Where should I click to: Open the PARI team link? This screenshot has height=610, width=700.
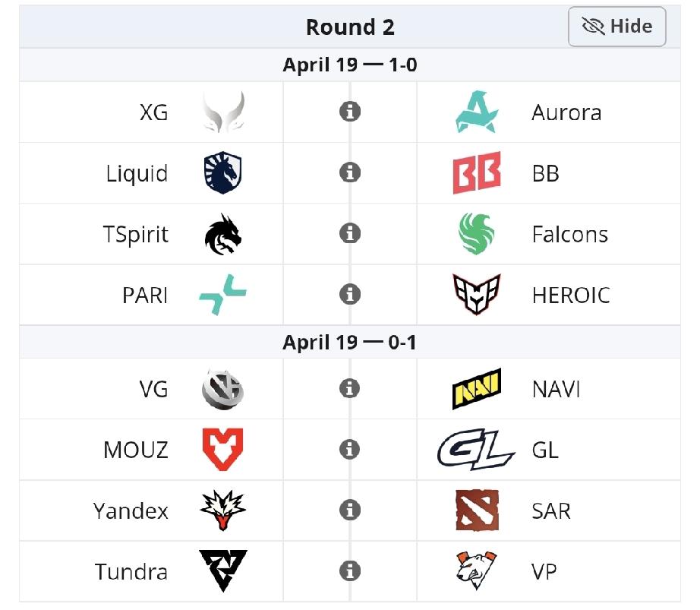click(x=145, y=295)
